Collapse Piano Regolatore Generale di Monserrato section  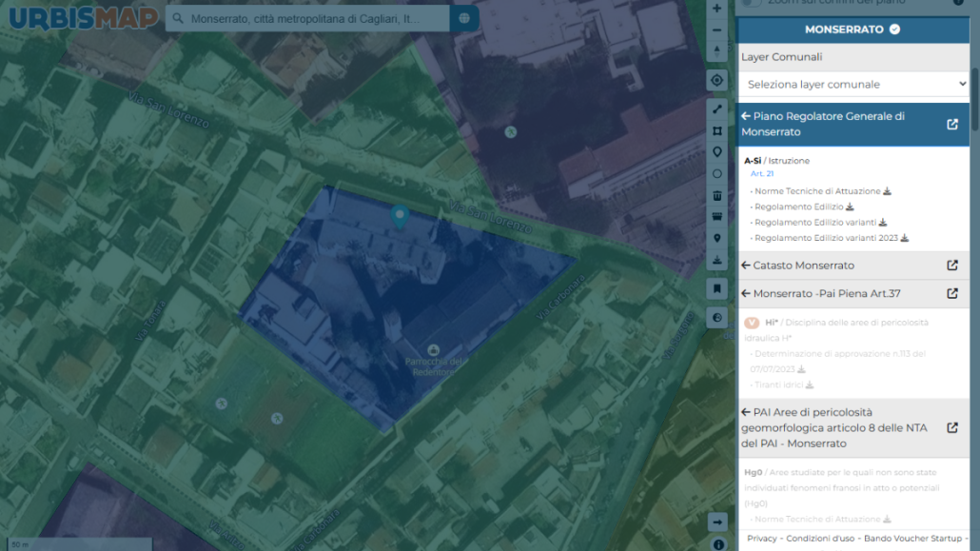coord(746,116)
